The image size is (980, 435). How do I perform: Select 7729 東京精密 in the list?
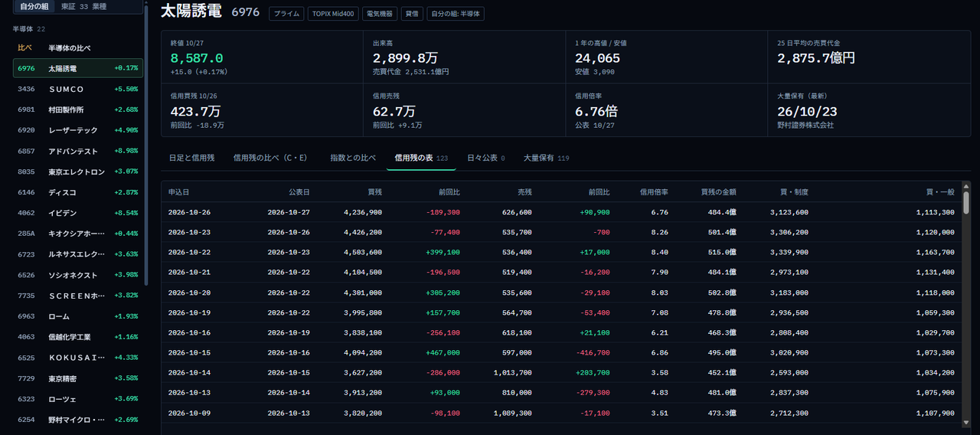click(x=78, y=378)
